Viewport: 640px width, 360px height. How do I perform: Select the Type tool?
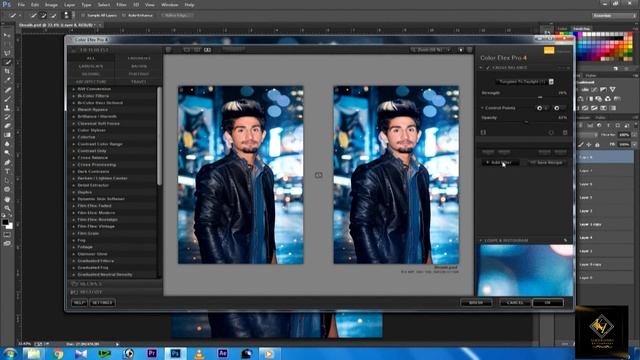(7, 171)
